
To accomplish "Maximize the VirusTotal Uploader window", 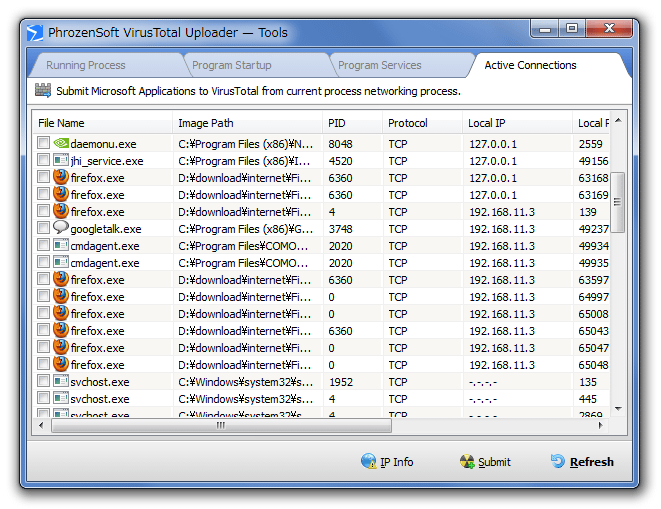I will [x=572, y=28].
